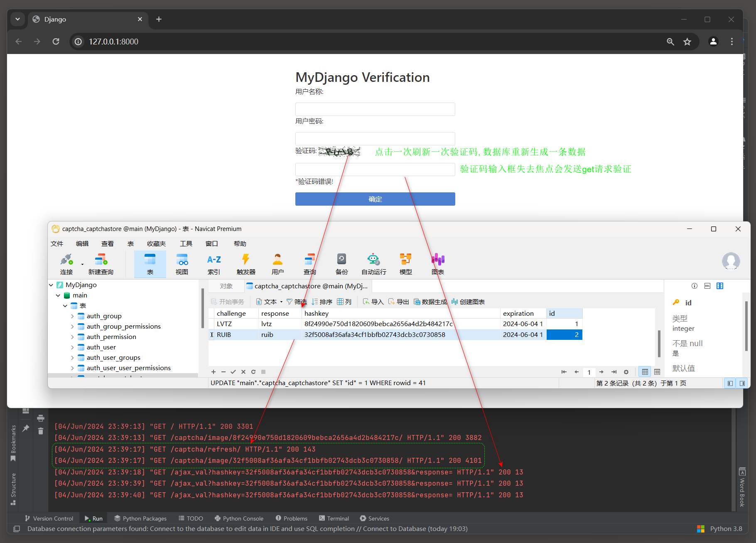The image size is (756, 543).
Task: Open the 收藏夹 menu
Action: point(156,244)
